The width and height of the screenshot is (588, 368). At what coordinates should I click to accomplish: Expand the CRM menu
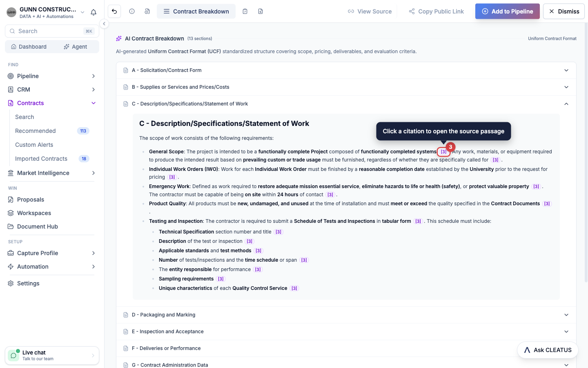(x=52, y=90)
